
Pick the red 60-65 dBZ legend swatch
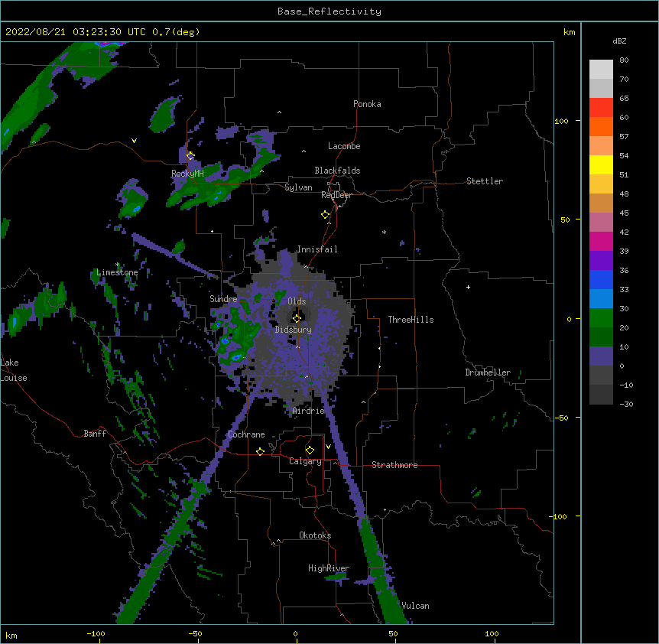click(x=601, y=107)
